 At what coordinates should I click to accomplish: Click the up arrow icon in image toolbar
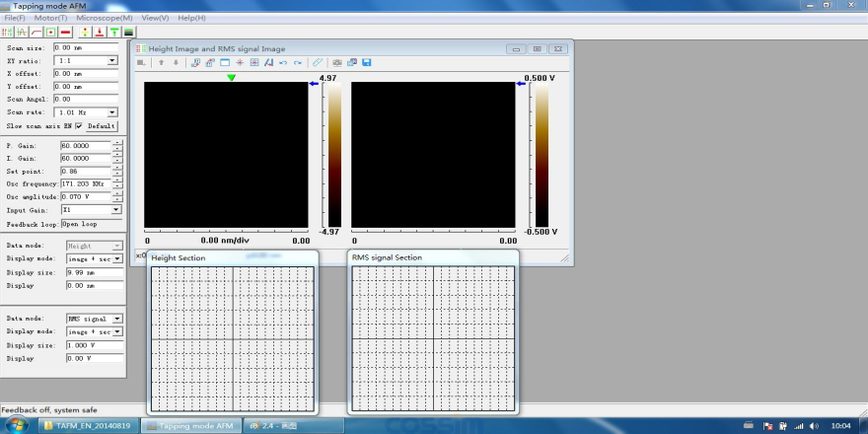(162, 63)
